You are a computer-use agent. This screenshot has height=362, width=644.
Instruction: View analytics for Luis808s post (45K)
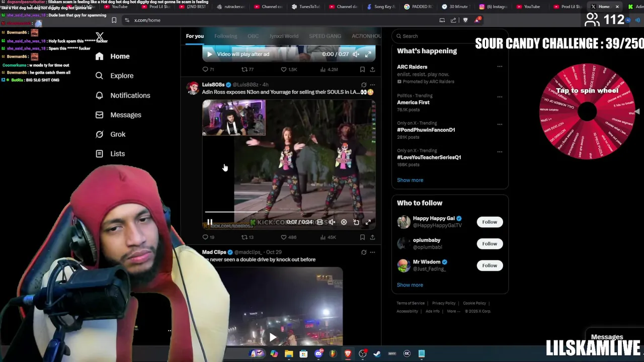tap(328, 237)
